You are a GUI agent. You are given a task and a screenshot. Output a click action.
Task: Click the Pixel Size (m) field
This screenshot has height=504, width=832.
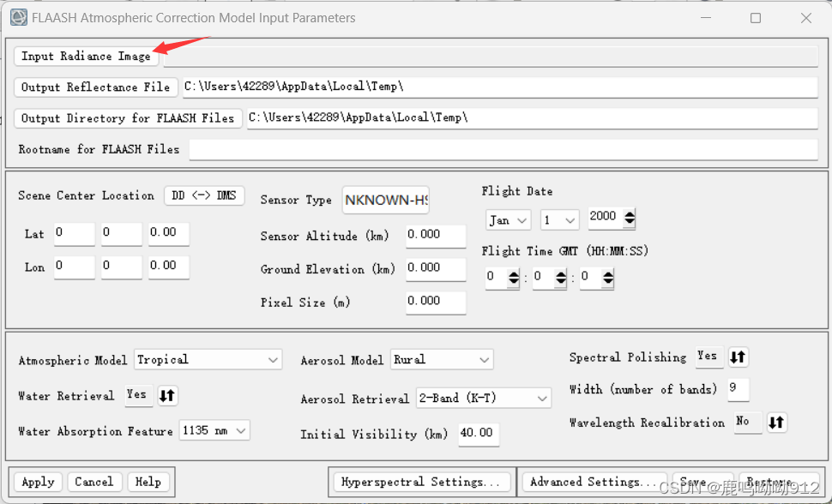pos(436,303)
